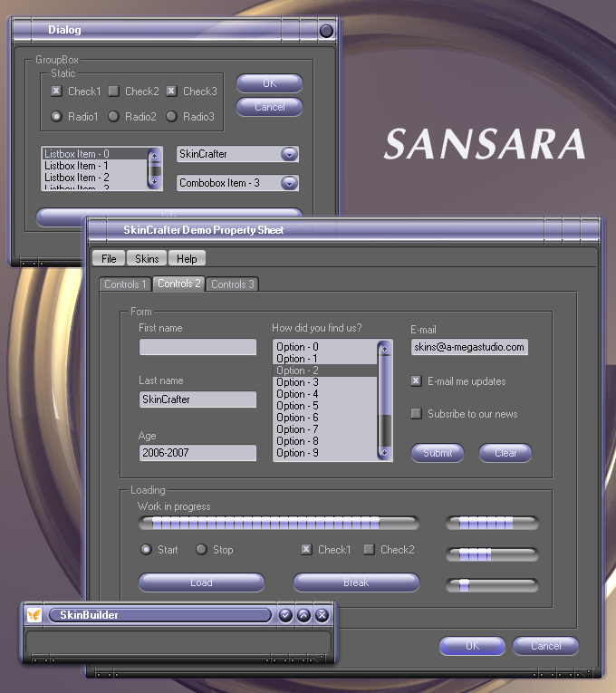Select Option - 3 in the list
The image size is (616, 693).
coord(325,382)
